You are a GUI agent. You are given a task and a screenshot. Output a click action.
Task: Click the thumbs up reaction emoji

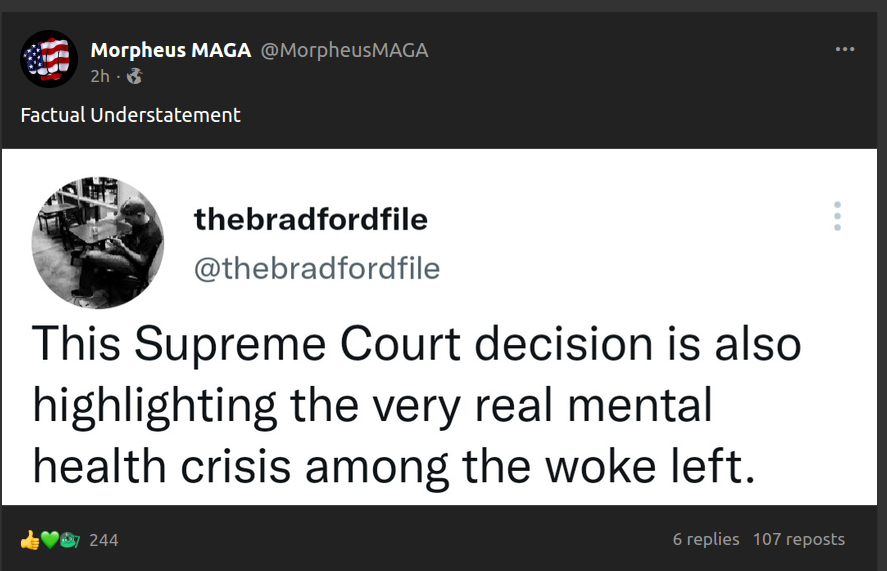(29, 540)
